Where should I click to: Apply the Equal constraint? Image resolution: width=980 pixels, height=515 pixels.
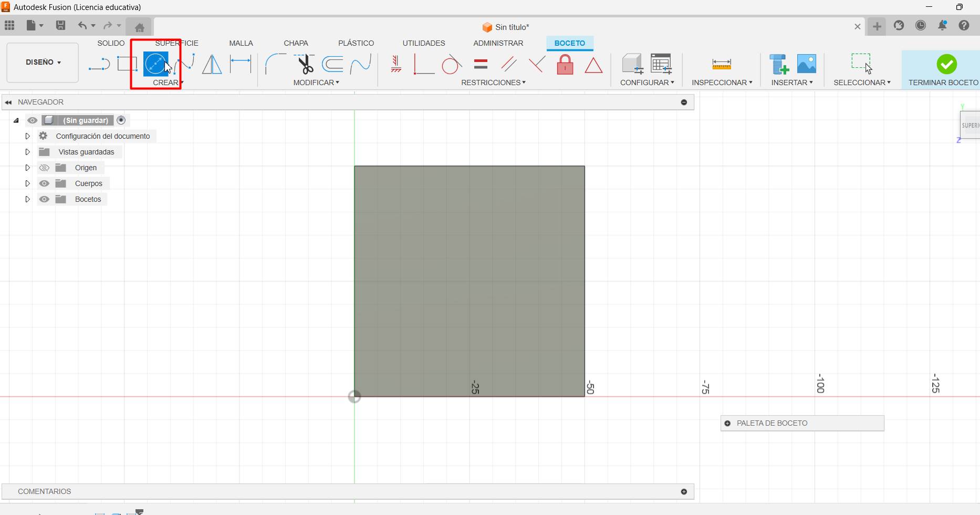pos(481,64)
